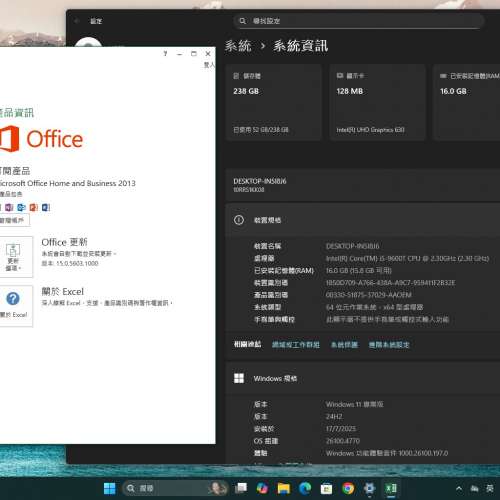Switch to Excel via its taskbar icon
The width and height of the screenshot is (500, 500).
(x=391, y=488)
